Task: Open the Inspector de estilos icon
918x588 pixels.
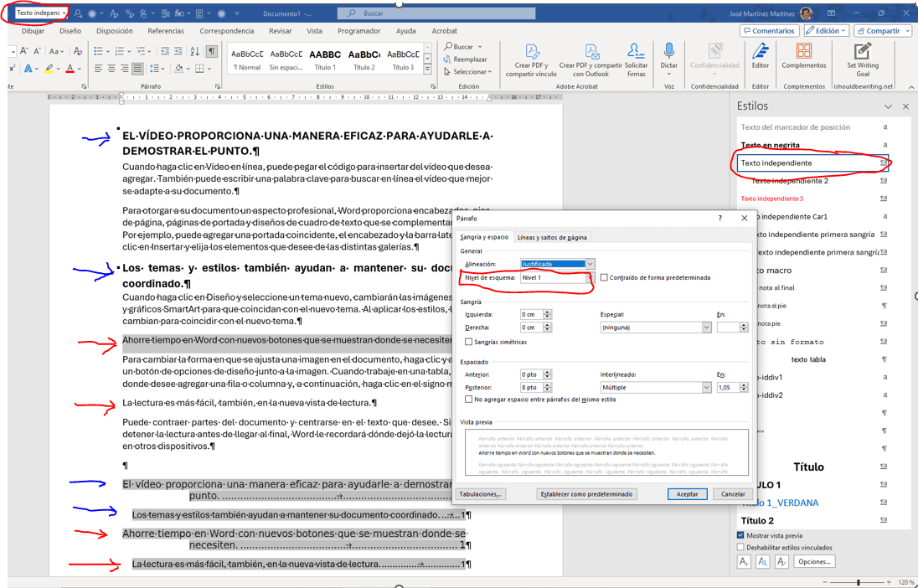Action: click(761, 561)
